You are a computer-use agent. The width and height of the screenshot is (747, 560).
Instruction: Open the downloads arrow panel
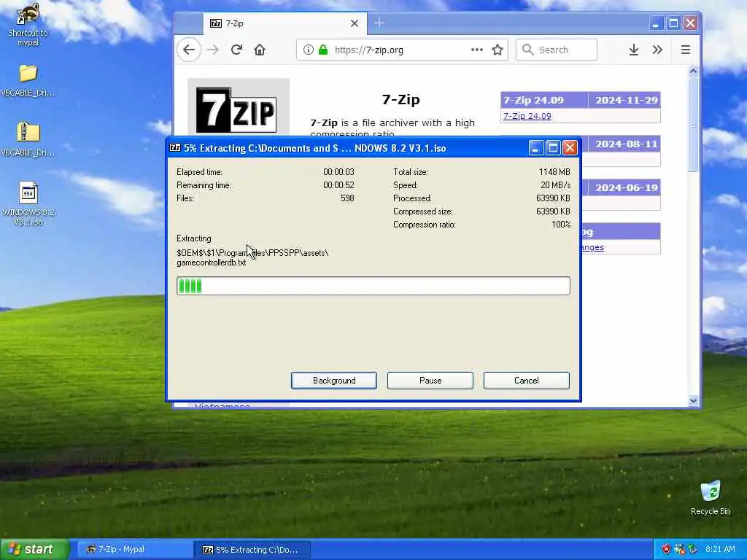[634, 50]
